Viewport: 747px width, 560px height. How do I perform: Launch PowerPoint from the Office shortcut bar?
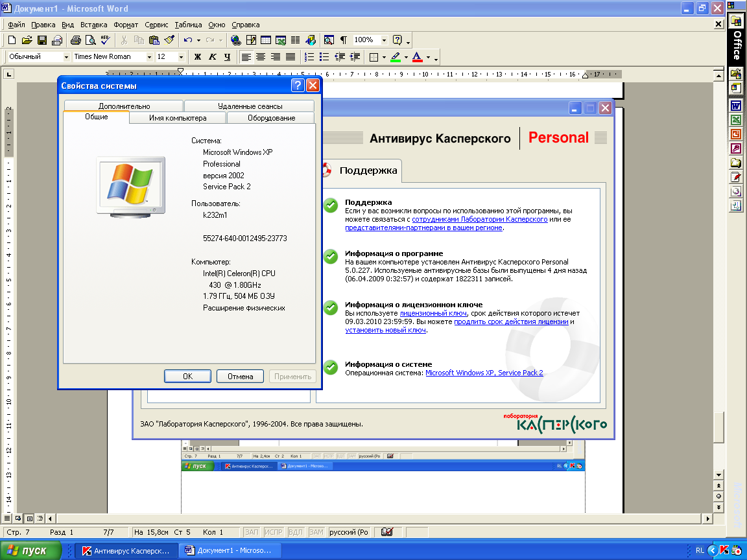coord(736,134)
